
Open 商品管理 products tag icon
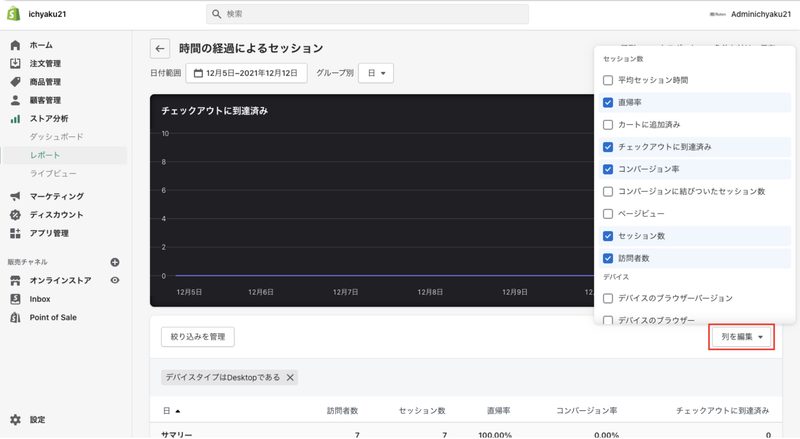15,82
